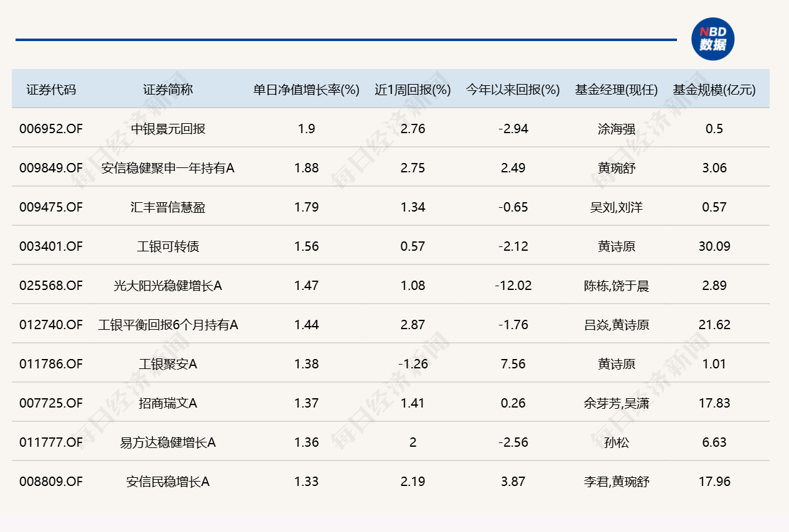
Task: Select fund size value 17.96
Action: pos(714,482)
